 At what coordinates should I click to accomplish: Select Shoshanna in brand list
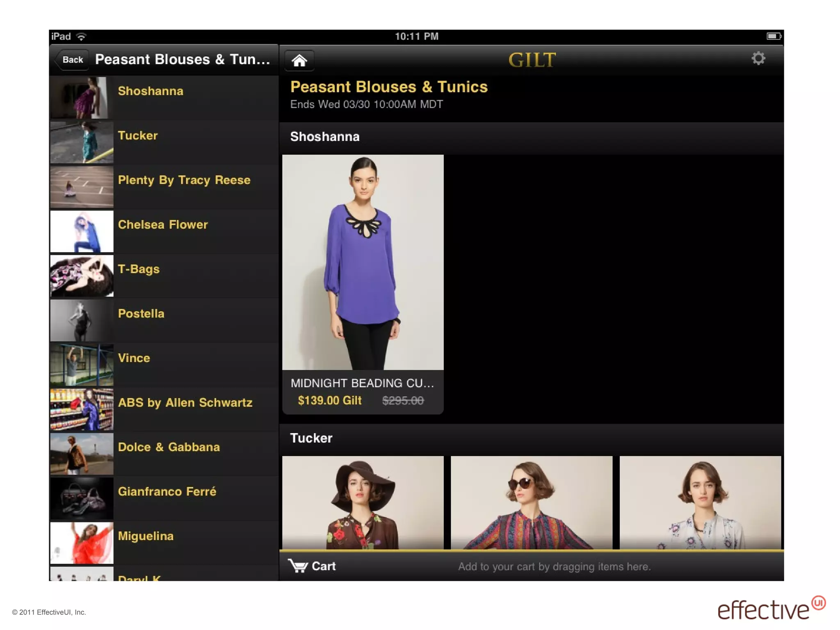pos(151,91)
